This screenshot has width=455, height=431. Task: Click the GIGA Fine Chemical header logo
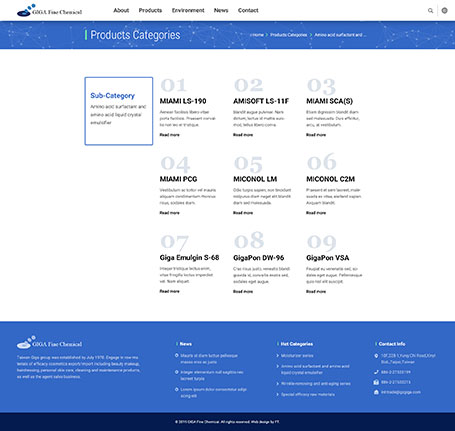tap(49, 10)
